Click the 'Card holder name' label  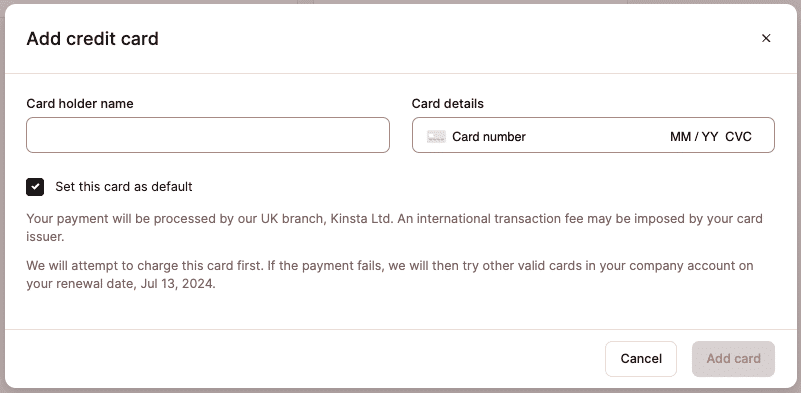80,104
